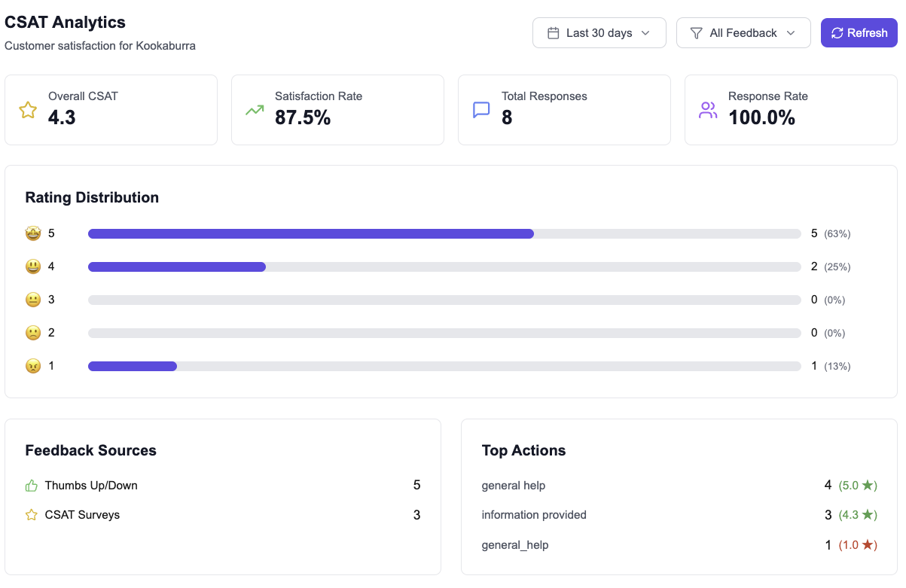This screenshot has height=588, width=906.
Task: Click the red 1.0 star rating for general_help
Action: [858, 544]
